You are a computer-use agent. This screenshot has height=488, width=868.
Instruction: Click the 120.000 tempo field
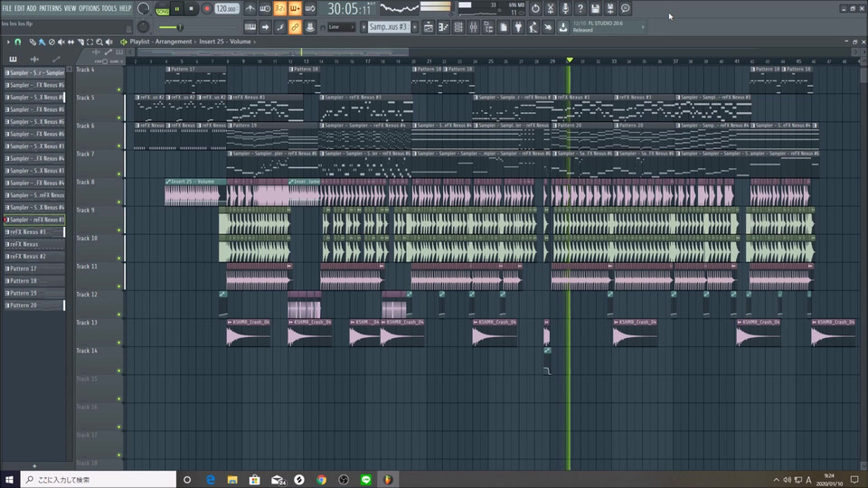tap(226, 9)
